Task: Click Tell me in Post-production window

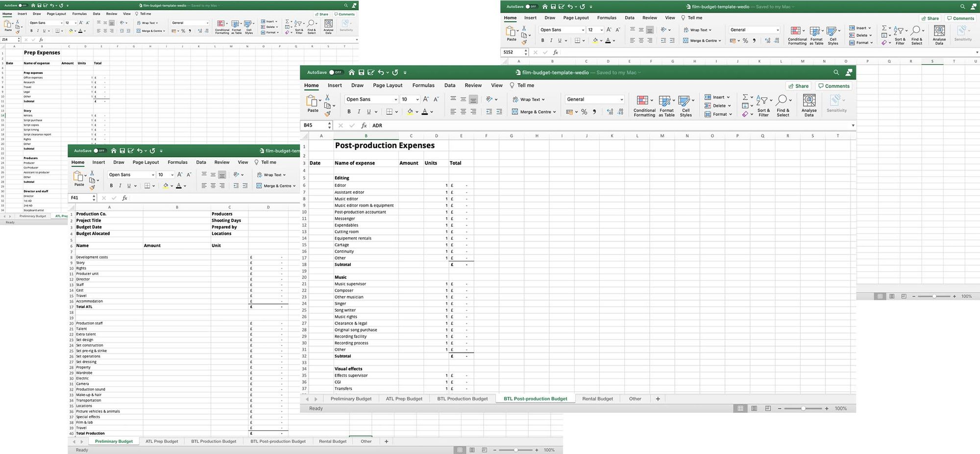Action: [522, 85]
